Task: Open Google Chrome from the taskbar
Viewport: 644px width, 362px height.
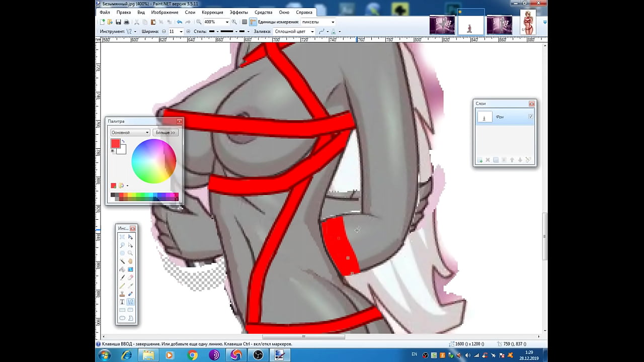Action: coord(192,355)
